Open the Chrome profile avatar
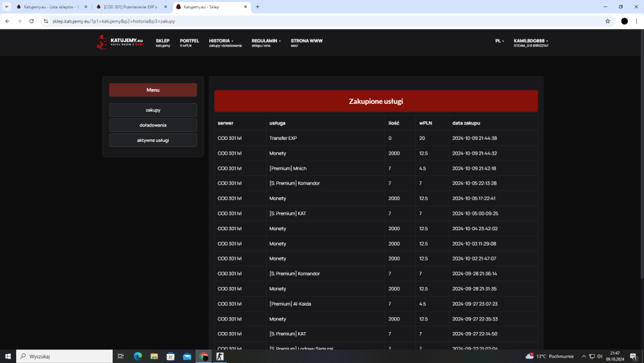Screen dimensions: 644x363 [624, 21]
